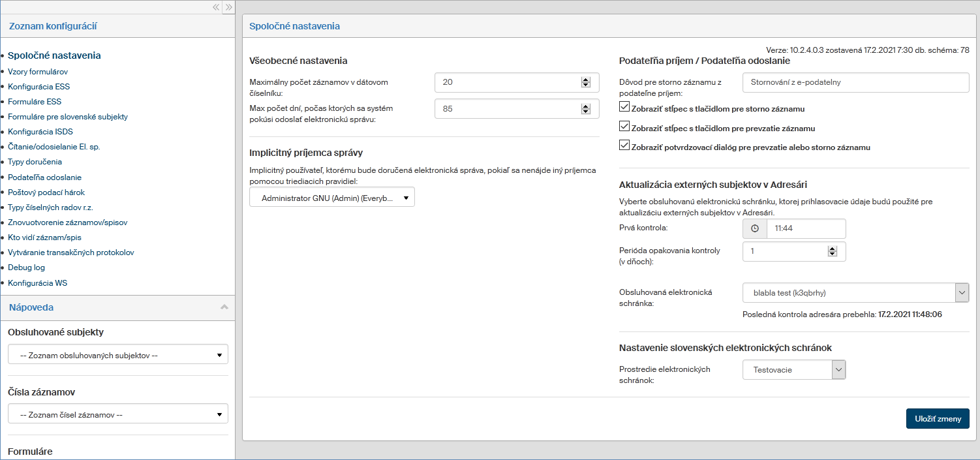This screenshot has width=980, height=460.
Task: Collapse the Nápoveda section arrow
Action: 224,307
